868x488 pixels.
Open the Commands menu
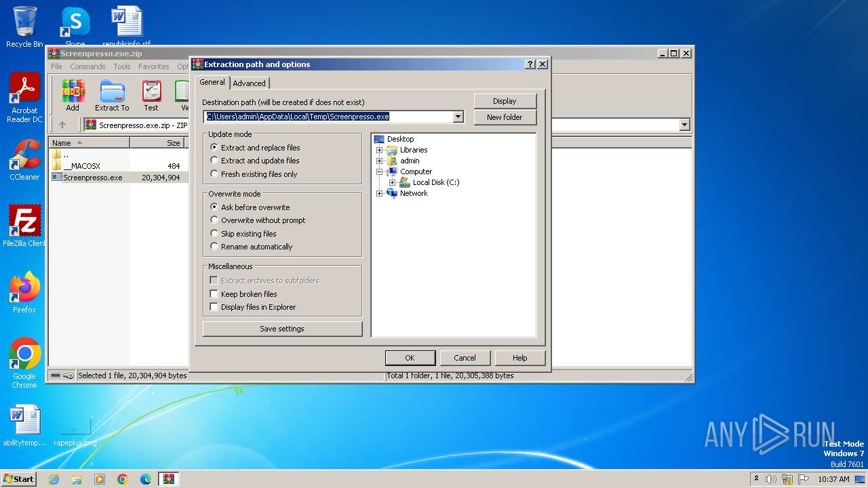tap(87, 66)
